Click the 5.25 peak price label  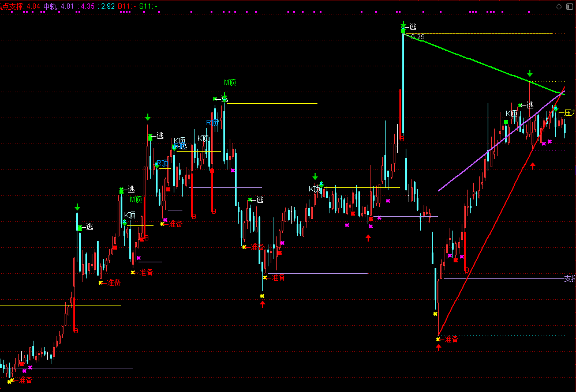[x=418, y=37]
